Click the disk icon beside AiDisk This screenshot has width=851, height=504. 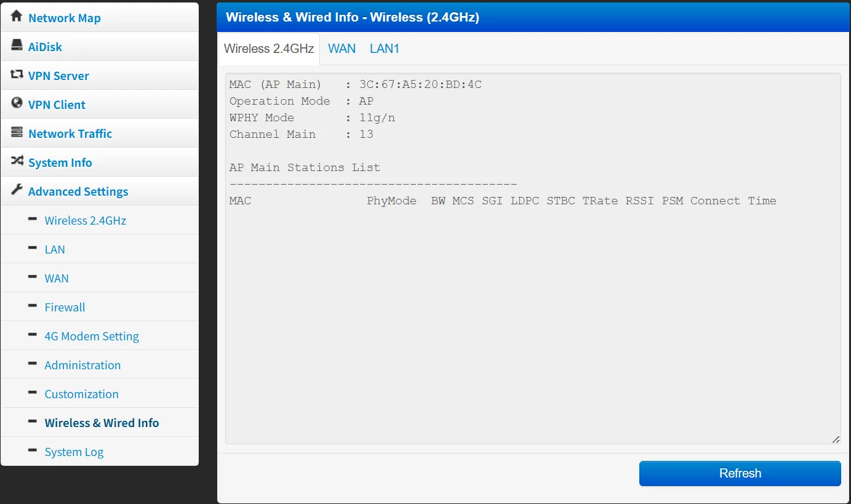(x=17, y=46)
